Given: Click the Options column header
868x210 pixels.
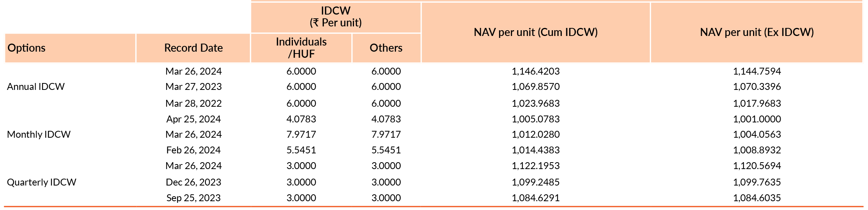Looking at the screenshot, I should coord(70,48).
